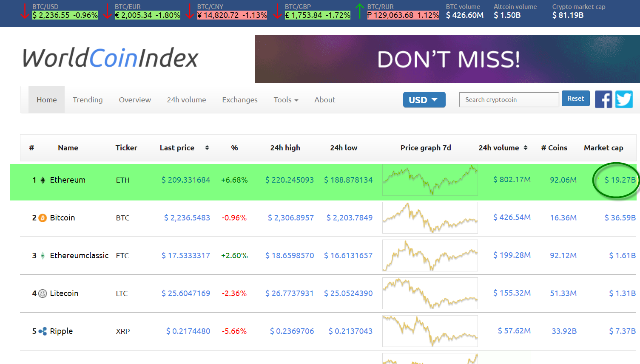The height and width of the screenshot is (364, 640).
Task: Click the # Coins column header
Action: 554,148
